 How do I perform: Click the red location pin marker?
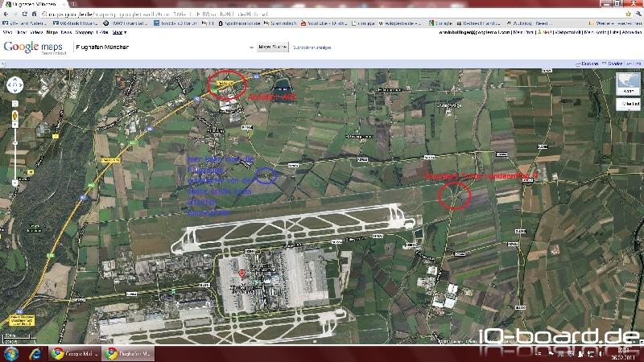(x=242, y=275)
